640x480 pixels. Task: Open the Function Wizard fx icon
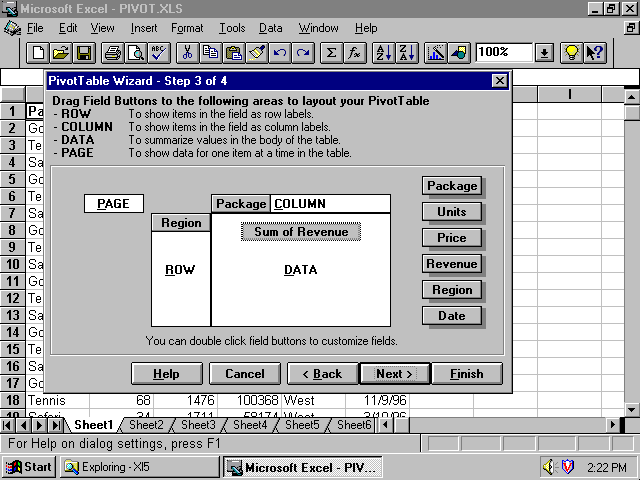point(354,53)
